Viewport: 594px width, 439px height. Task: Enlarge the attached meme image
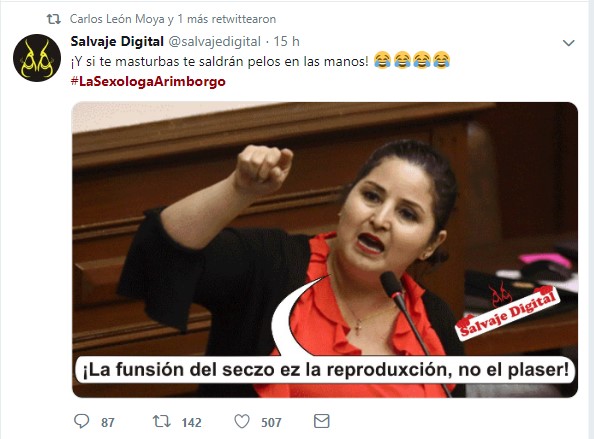click(x=325, y=250)
